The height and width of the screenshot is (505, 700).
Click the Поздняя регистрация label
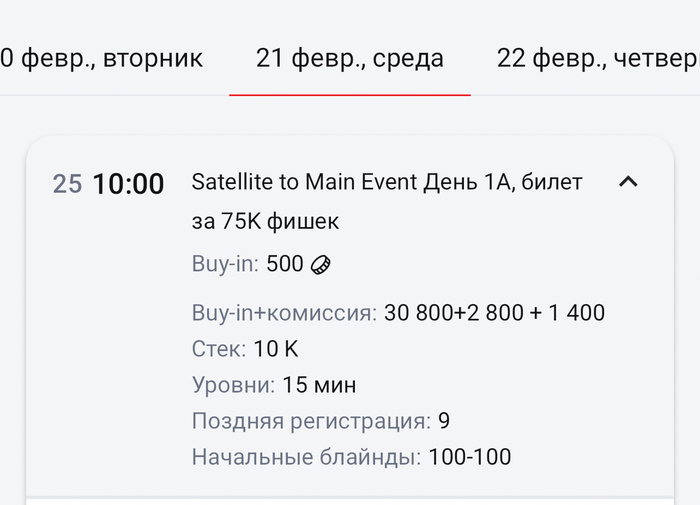coord(311,421)
